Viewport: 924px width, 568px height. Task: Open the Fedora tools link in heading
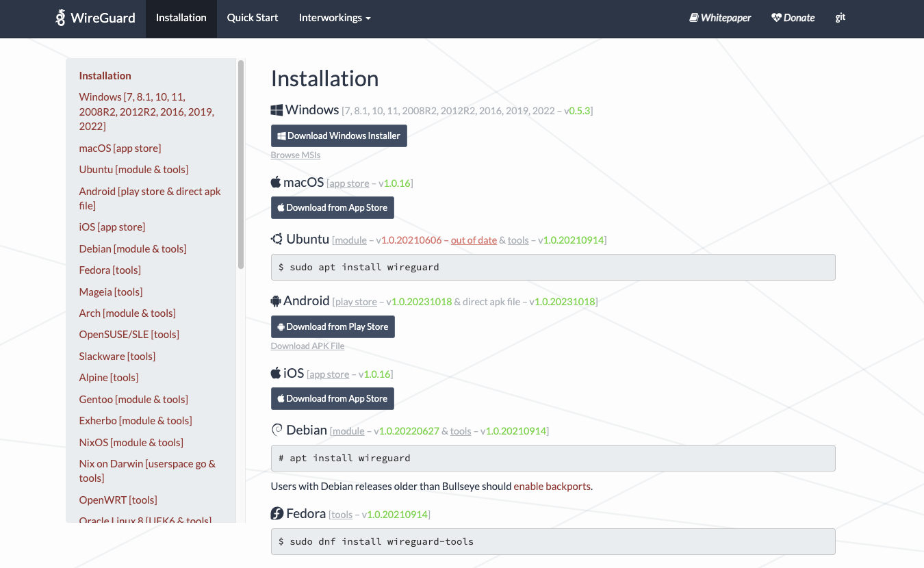pos(342,515)
